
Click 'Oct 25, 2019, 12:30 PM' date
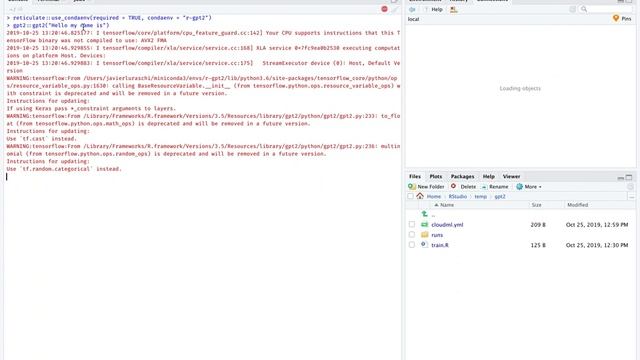pyautogui.click(x=597, y=245)
